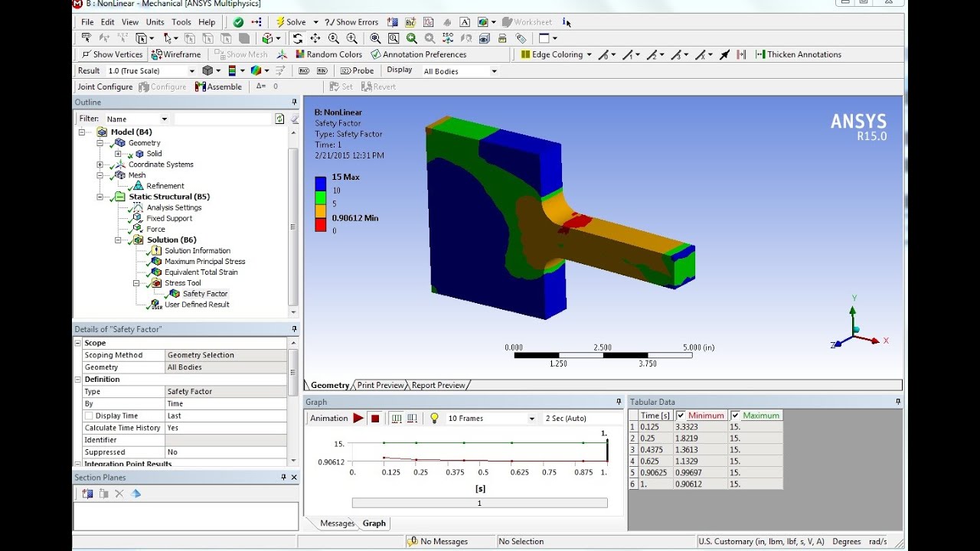Image resolution: width=980 pixels, height=551 pixels.
Task: Click the Probe tool
Action: pos(358,70)
